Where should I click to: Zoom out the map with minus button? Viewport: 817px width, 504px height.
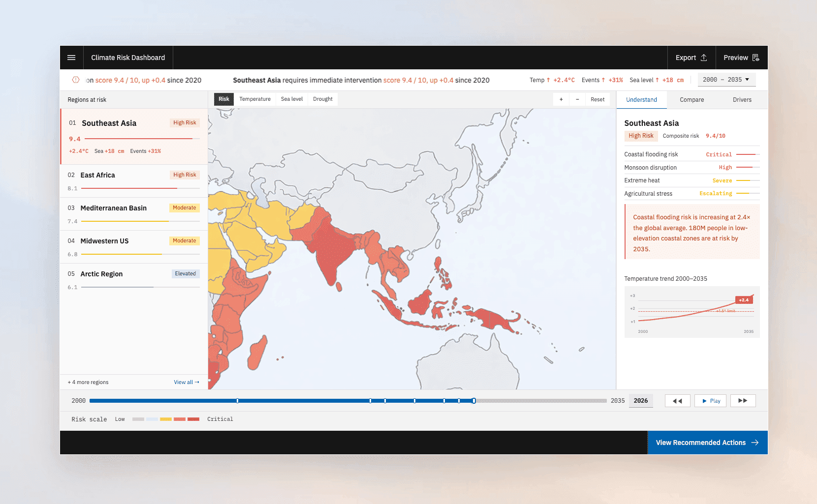pyautogui.click(x=577, y=99)
